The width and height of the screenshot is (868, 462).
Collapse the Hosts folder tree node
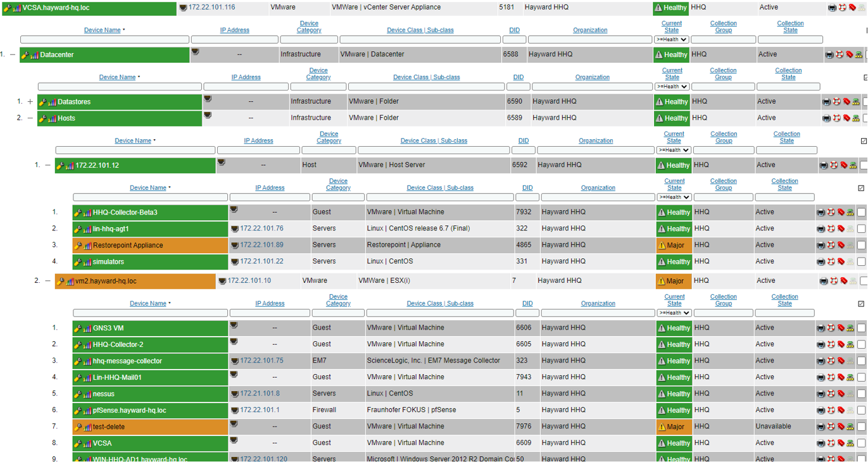coord(30,118)
